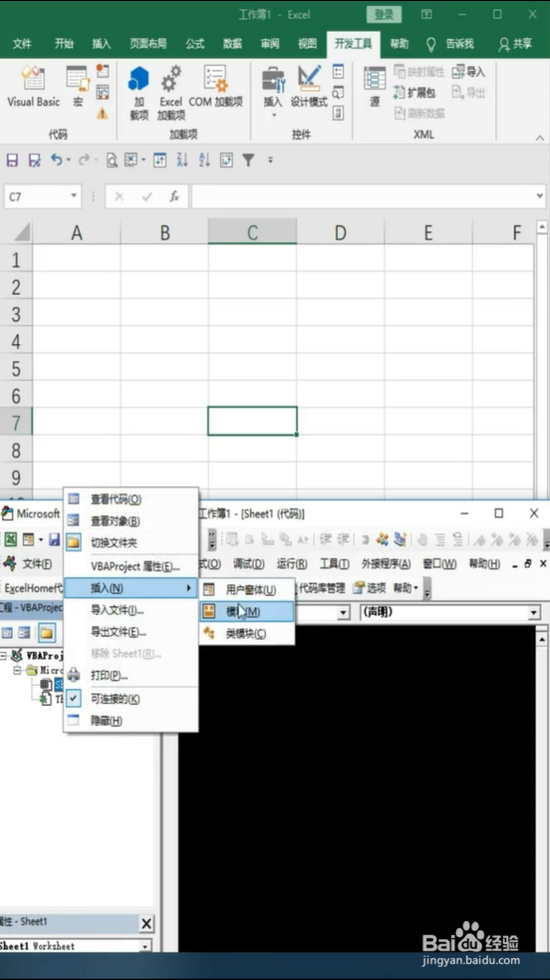This screenshot has height=980, width=550.
Task: Open the 加载项 add-ins button
Action: pyautogui.click(x=139, y=93)
